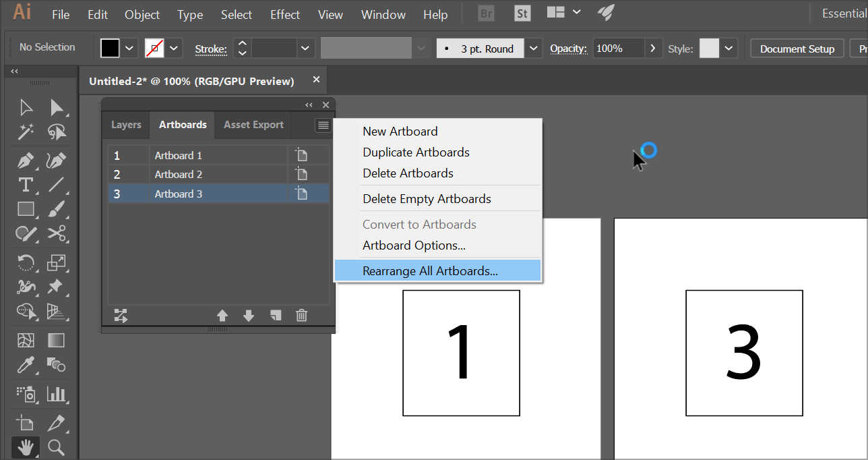This screenshot has height=460, width=868.
Task: Open Artboard 2 options page icon
Action: (301, 174)
